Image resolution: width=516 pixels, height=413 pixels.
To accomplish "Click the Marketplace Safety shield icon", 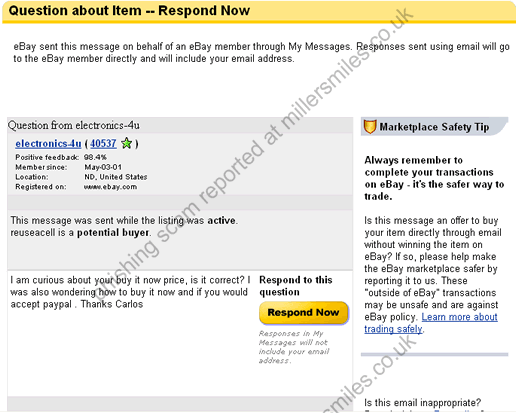I will [370, 127].
